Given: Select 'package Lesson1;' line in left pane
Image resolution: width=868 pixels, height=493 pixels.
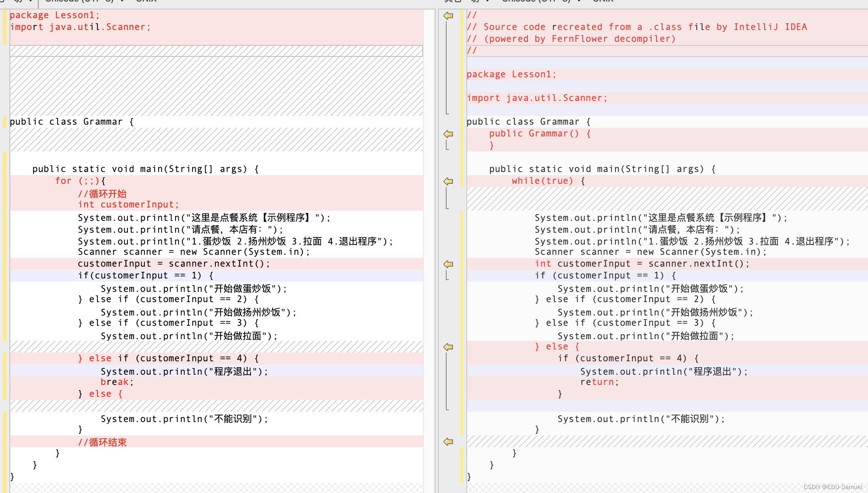Looking at the screenshot, I should coord(54,15).
